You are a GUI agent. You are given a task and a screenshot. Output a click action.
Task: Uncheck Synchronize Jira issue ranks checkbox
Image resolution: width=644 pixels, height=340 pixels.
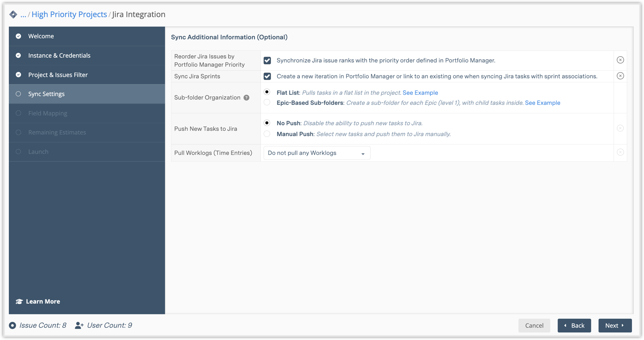tap(267, 61)
